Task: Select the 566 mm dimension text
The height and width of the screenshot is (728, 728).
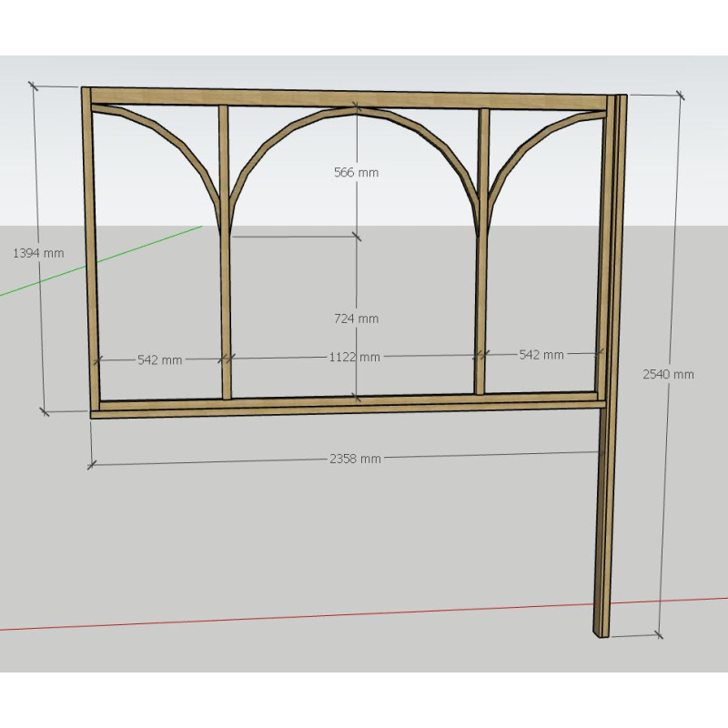Action: coord(356,172)
